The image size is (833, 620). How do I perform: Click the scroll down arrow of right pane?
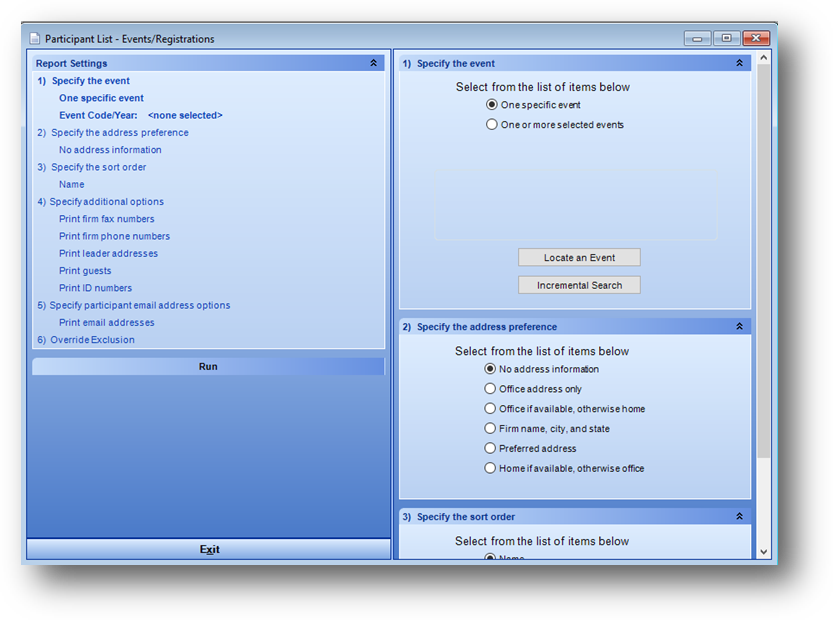763,552
